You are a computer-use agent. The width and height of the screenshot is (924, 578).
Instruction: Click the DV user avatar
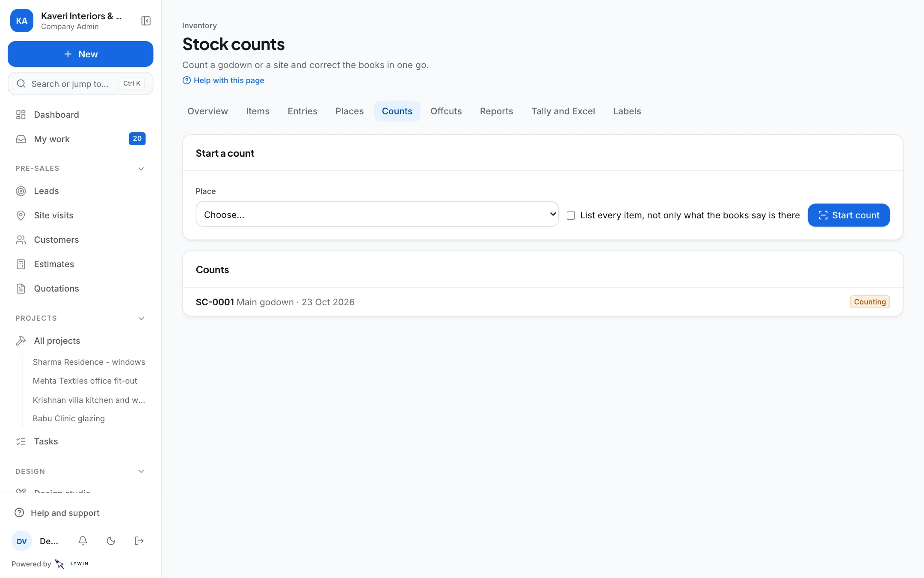click(22, 541)
